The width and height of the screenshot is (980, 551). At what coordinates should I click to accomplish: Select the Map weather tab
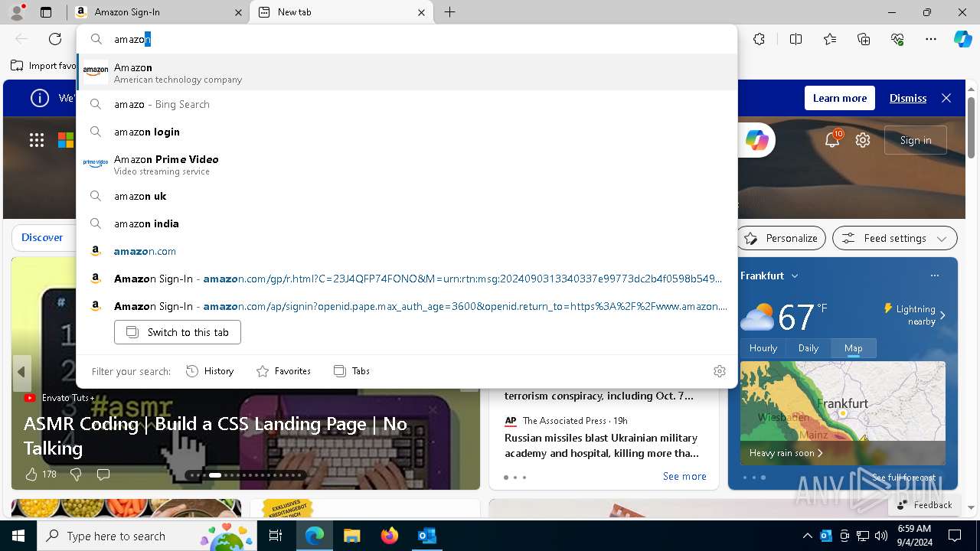pos(854,348)
